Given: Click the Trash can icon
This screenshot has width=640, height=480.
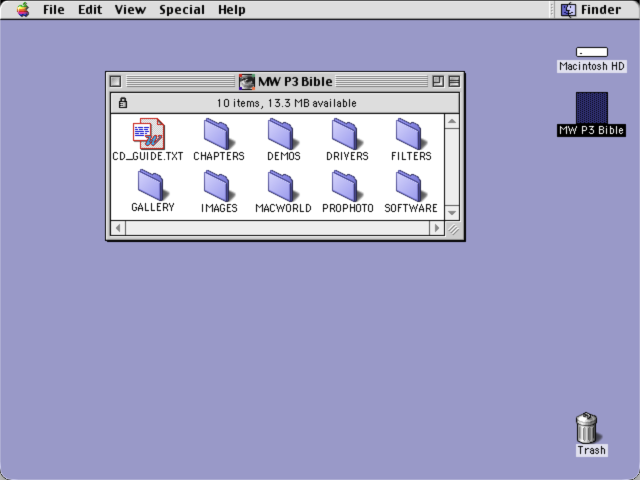Looking at the screenshot, I should tap(588, 428).
